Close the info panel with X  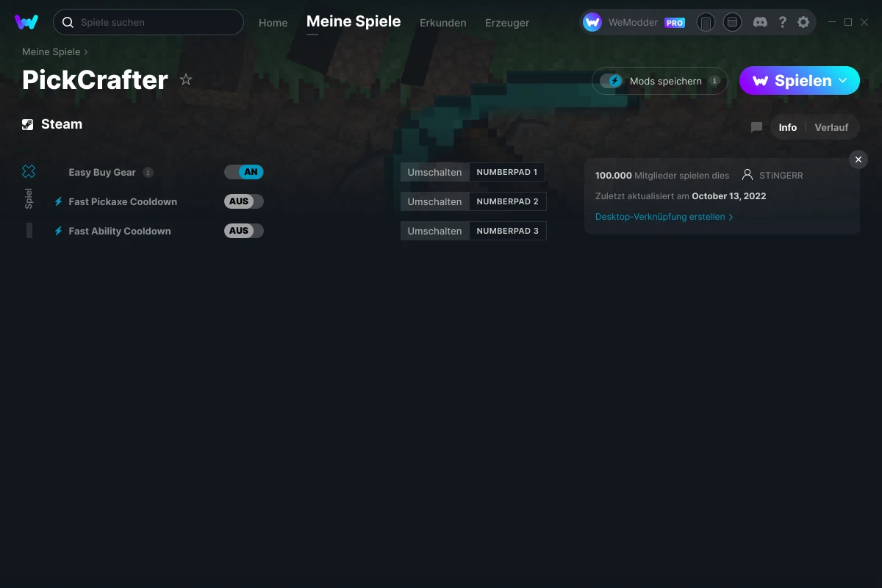858,159
